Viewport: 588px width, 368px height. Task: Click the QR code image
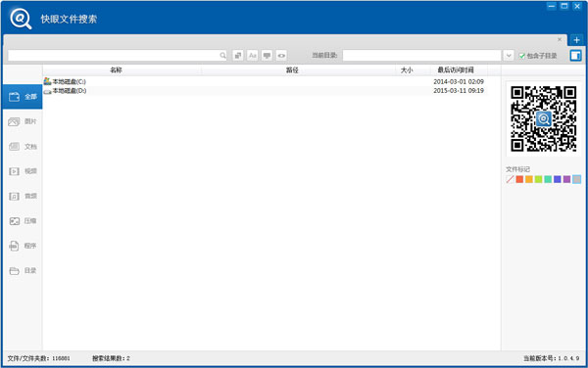tap(543, 118)
